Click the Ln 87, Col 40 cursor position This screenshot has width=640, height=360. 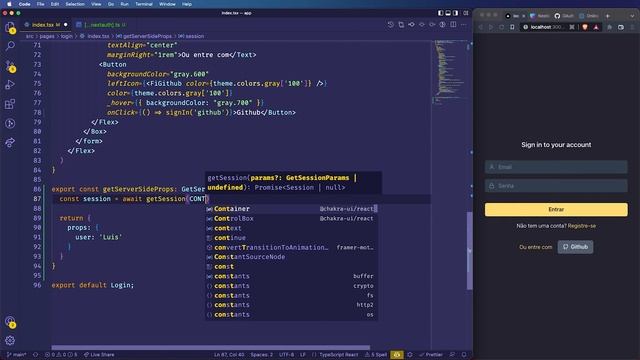pos(229,355)
